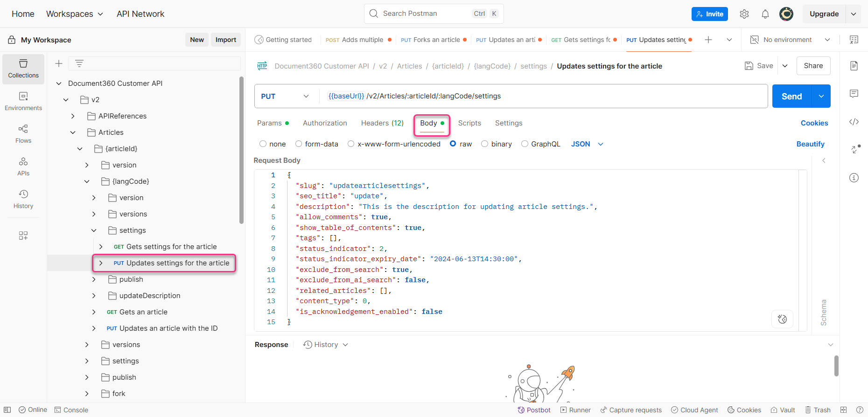Click the configure sidebar apps icon
The height and width of the screenshot is (417, 868).
[x=23, y=236]
